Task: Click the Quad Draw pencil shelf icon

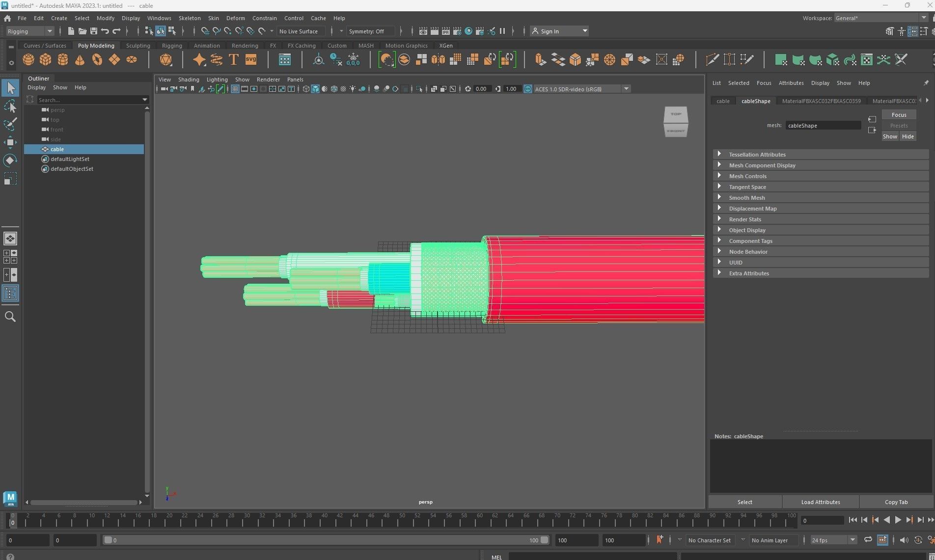Action: [x=747, y=60]
